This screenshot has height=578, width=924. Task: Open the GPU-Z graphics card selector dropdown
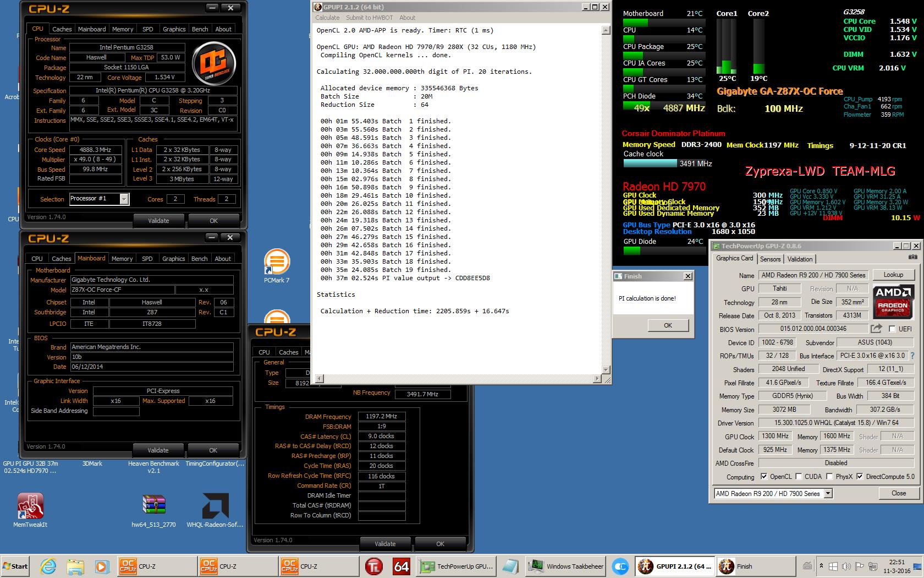pos(828,494)
